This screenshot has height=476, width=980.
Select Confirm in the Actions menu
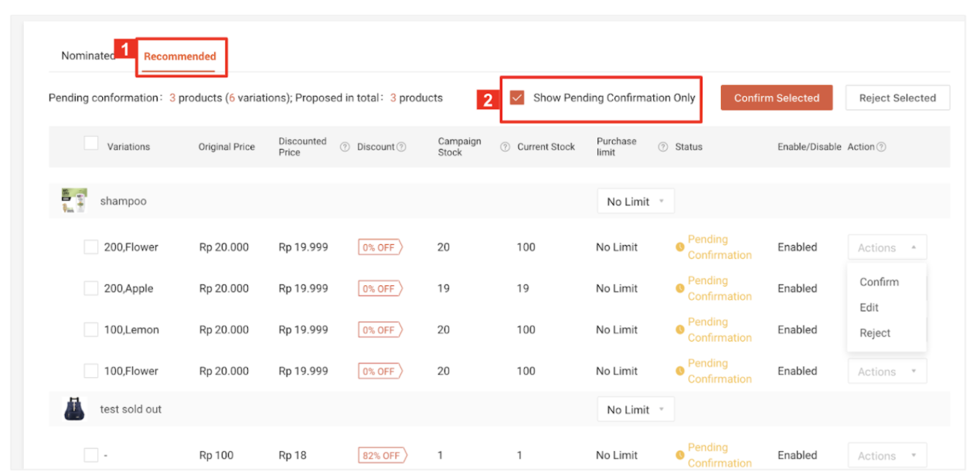tap(878, 281)
